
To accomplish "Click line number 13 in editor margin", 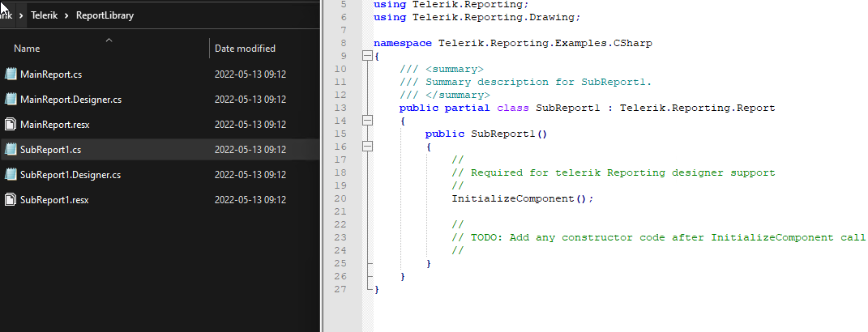I will pos(340,108).
